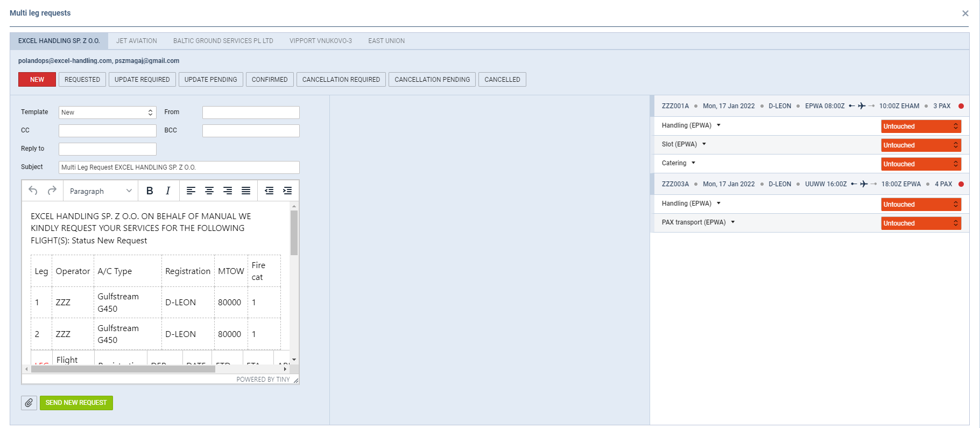
Task: Justify text in editor
Action: 246,191
